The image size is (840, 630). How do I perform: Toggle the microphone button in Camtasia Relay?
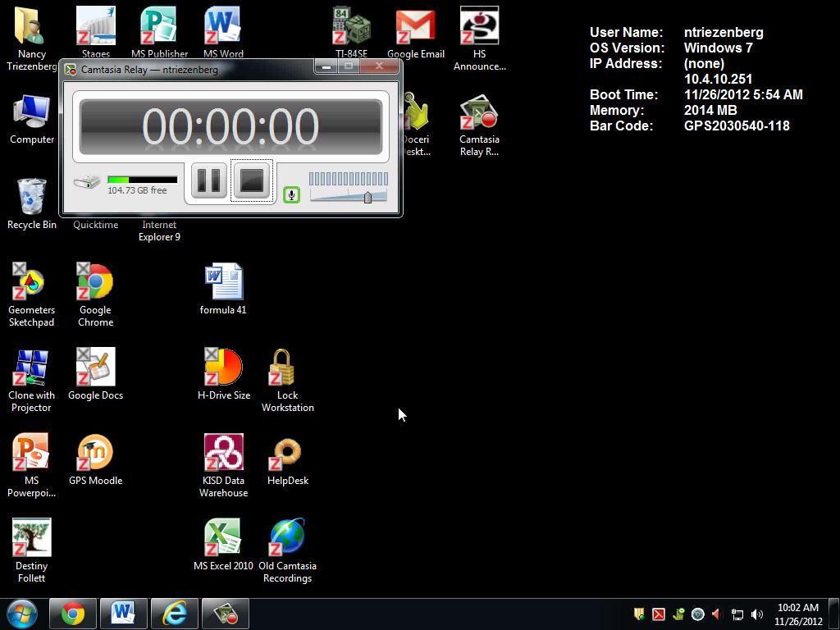click(x=291, y=195)
